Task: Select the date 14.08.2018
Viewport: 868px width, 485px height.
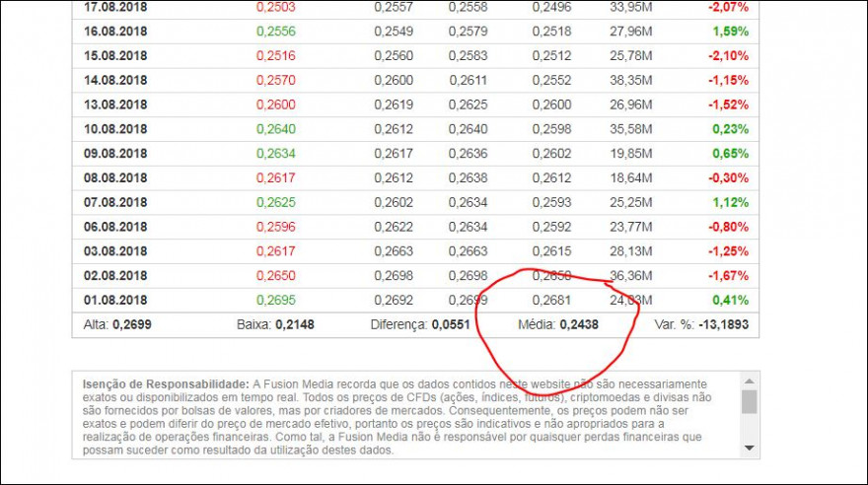Action: tap(115, 80)
